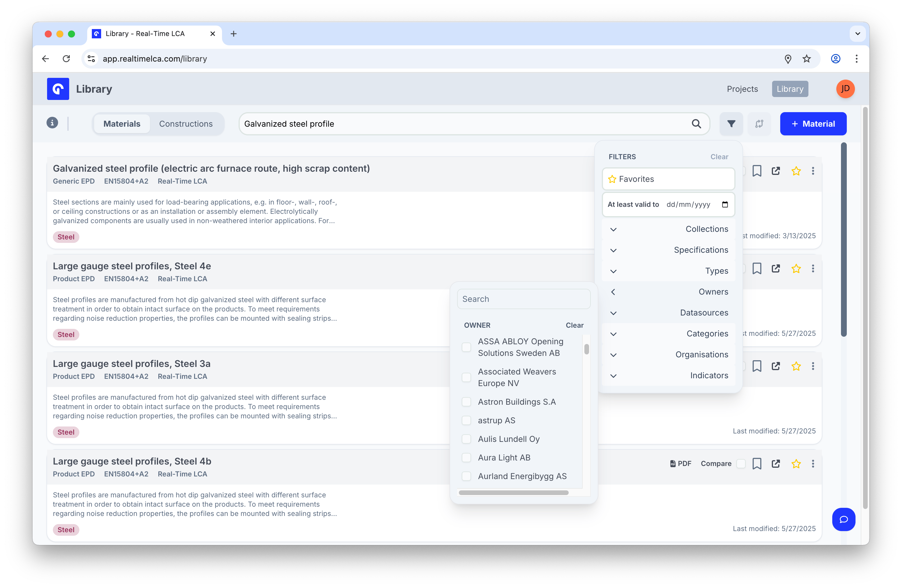Star the Galvanized steel profile material
902x588 pixels.
pyautogui.click(x=796, y=171)
